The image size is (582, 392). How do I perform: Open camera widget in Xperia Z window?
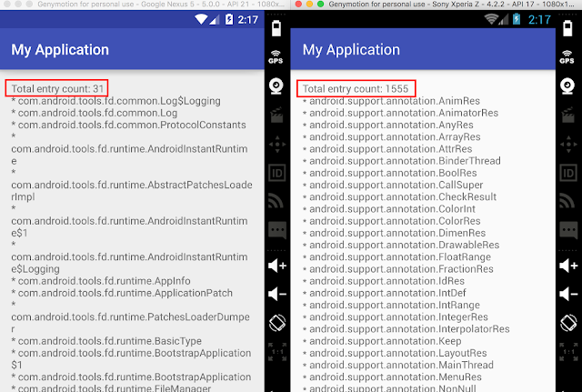pyautogui.click(x=567, y=86)
